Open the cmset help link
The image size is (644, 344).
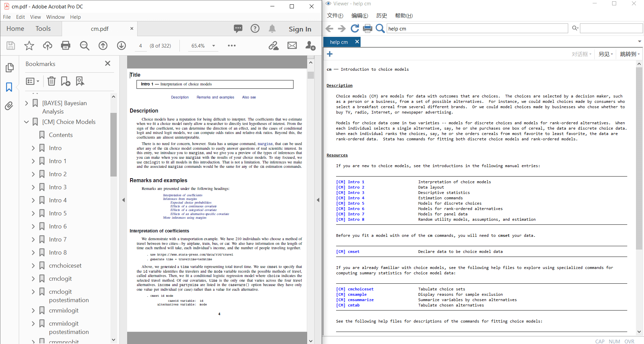coord(348,252)
